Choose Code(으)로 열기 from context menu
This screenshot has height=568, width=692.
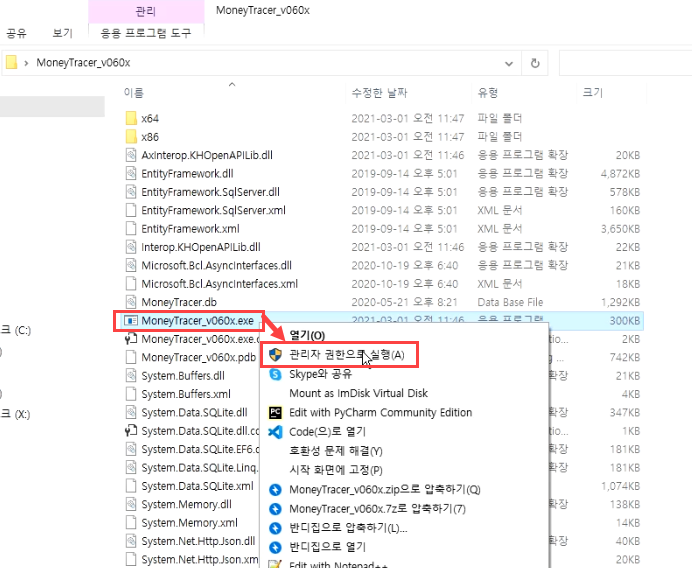pyautogui.click(x=327, y=432)
